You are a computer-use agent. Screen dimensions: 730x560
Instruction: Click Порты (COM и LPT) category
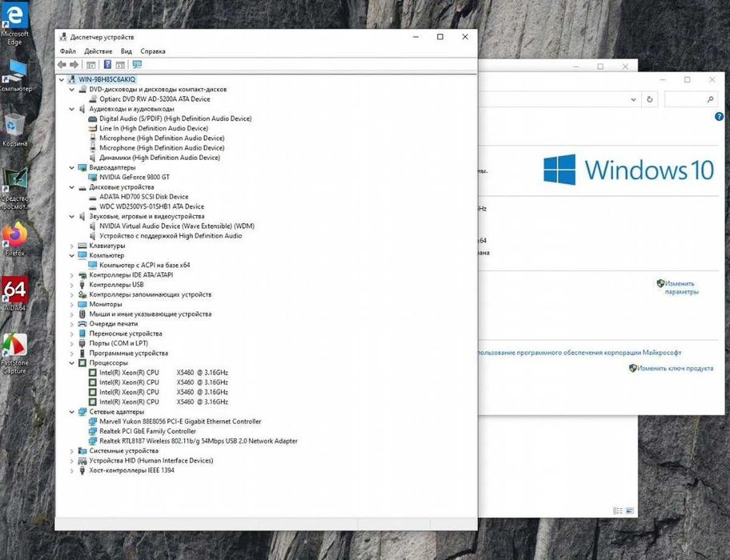point(118,343)
